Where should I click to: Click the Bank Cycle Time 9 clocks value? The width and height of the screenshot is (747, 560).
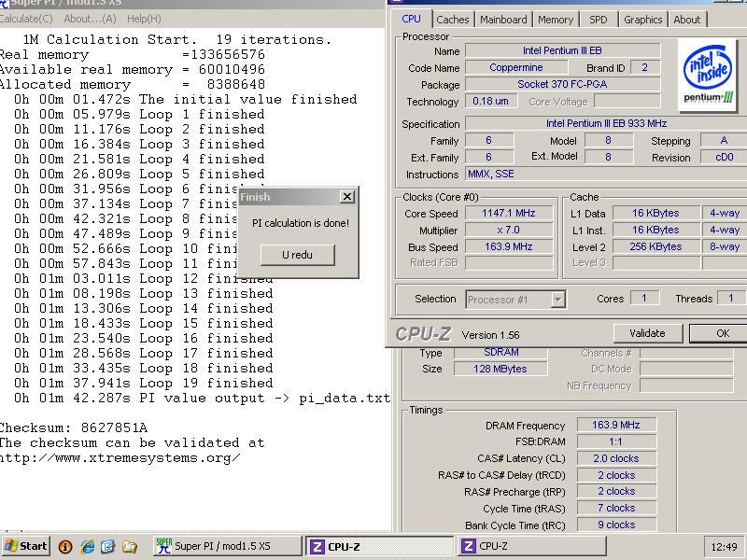point(616,525)
